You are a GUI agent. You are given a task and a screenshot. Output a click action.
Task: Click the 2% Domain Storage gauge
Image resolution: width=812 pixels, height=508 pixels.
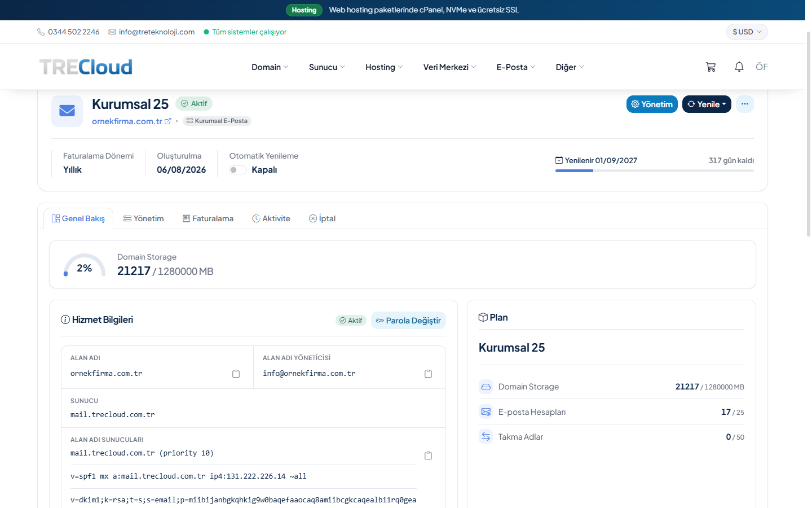tap(85, 265)
